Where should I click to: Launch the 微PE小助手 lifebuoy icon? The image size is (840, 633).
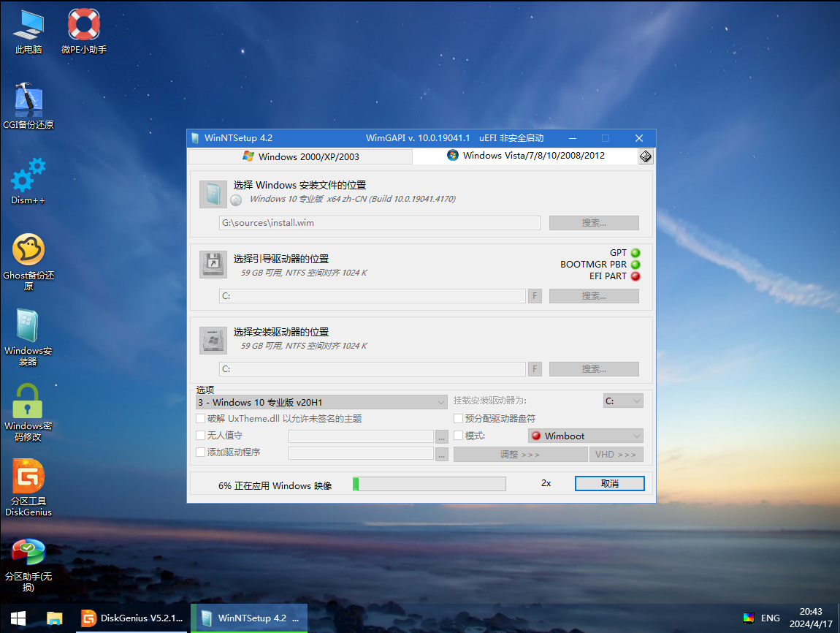(x=83, y=32)
